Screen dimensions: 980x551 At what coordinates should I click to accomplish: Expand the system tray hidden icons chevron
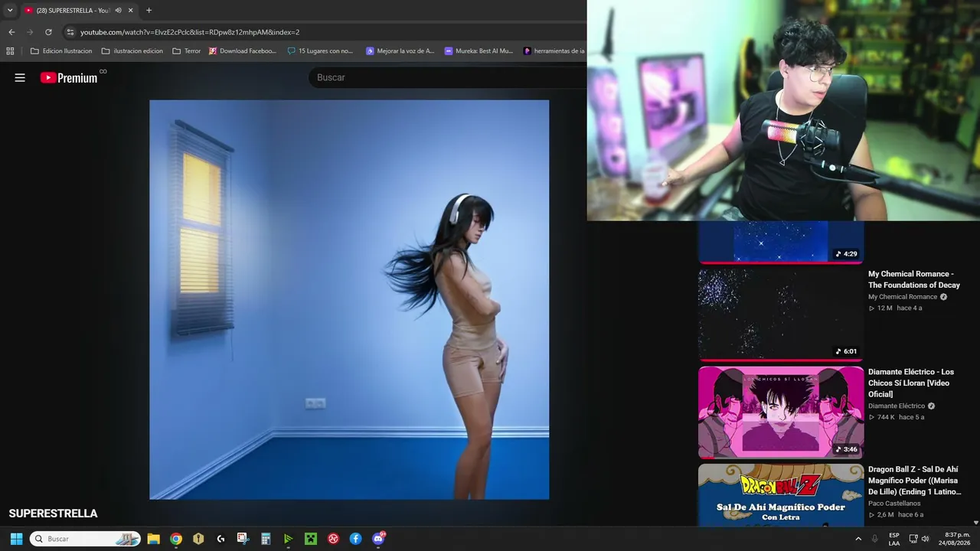857,539
